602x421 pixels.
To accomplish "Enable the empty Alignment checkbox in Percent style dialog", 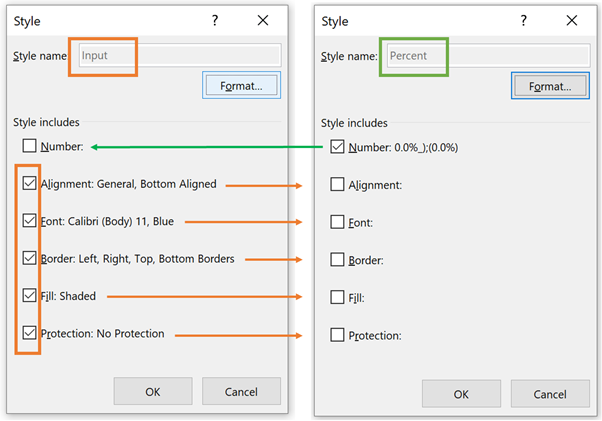I will point(338,185).
